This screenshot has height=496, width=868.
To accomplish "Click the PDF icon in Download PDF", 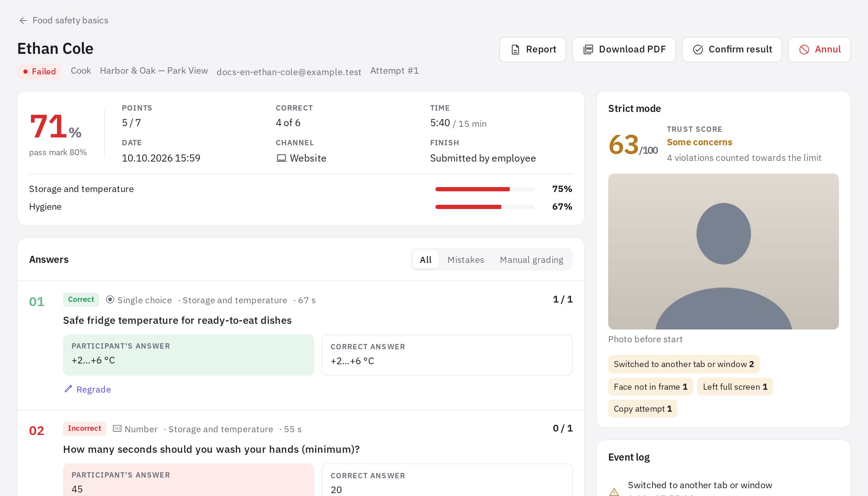I will pos(588,50).
